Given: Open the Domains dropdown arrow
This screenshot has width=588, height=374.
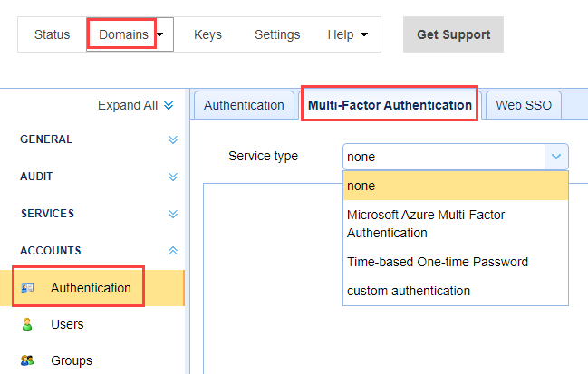Looking at the screenshot, I should coord(160,35).
